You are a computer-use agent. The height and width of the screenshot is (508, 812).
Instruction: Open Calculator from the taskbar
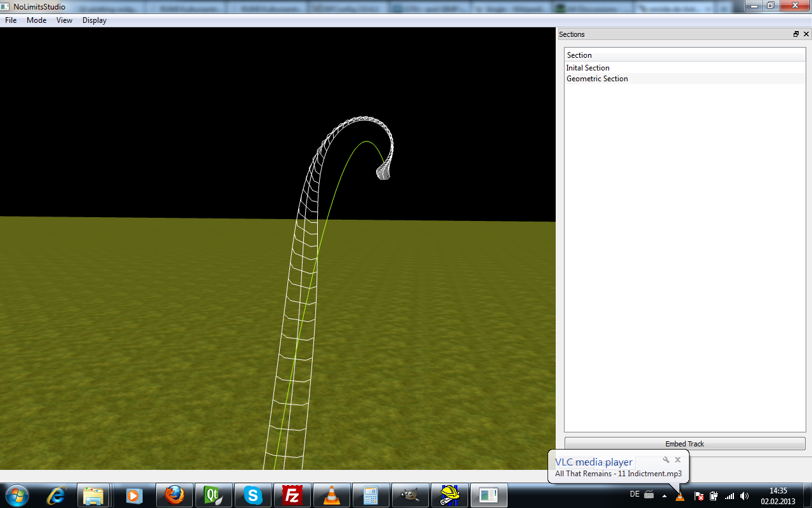pos(370,495)
